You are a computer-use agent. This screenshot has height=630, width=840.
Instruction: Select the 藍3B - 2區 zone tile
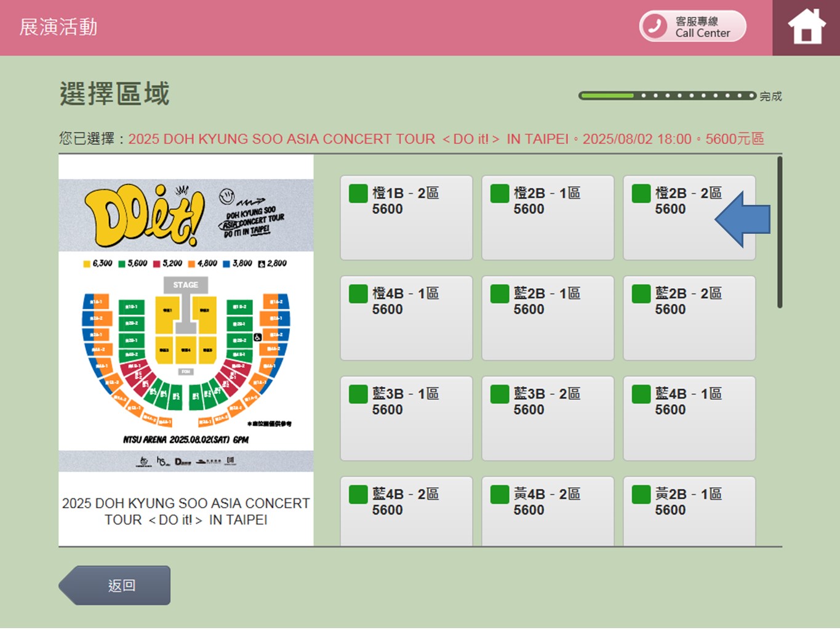547,418
